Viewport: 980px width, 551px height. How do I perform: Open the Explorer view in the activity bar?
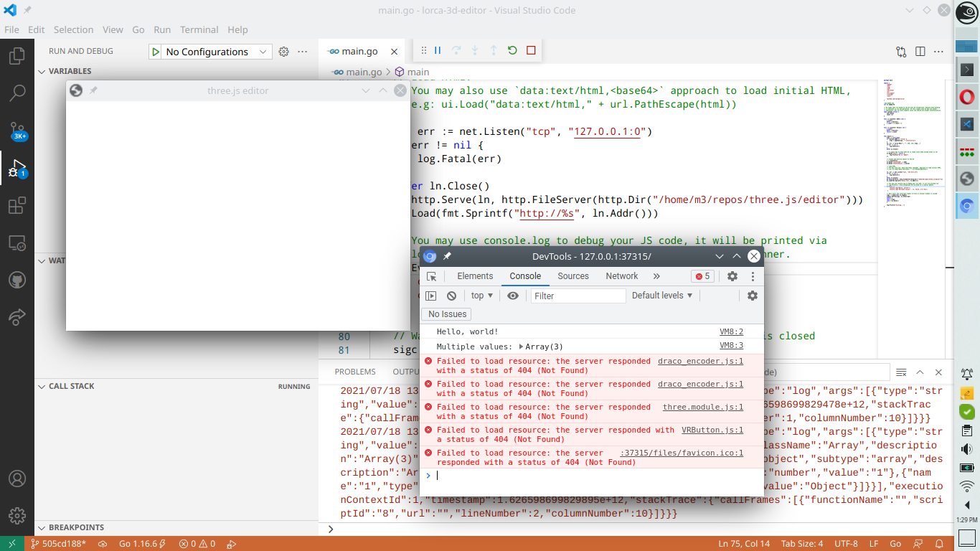(17, 56)
